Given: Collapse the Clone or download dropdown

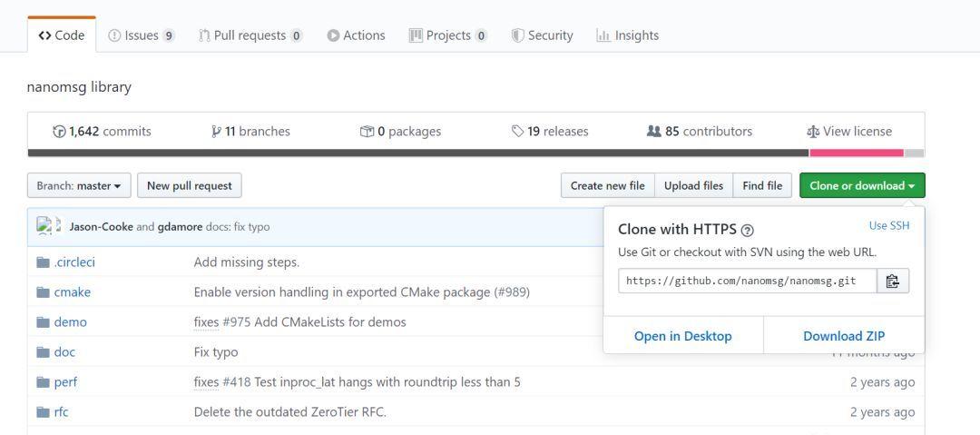Looking at the screenshot, I should point(862,186).
